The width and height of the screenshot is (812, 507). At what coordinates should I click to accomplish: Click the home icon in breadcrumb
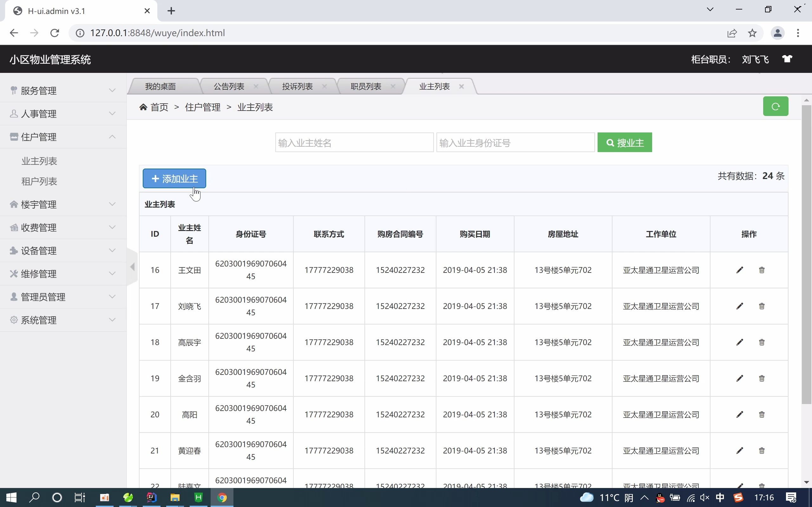(x=143, y=107)
